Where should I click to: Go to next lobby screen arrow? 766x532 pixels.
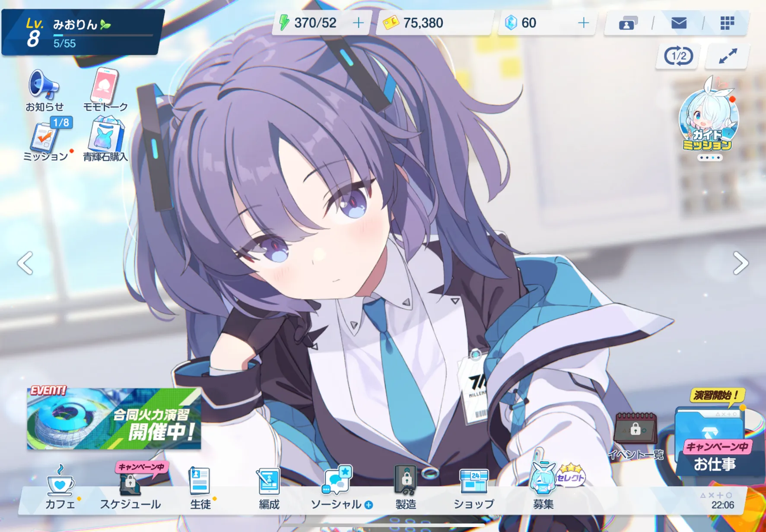[741, 263]
